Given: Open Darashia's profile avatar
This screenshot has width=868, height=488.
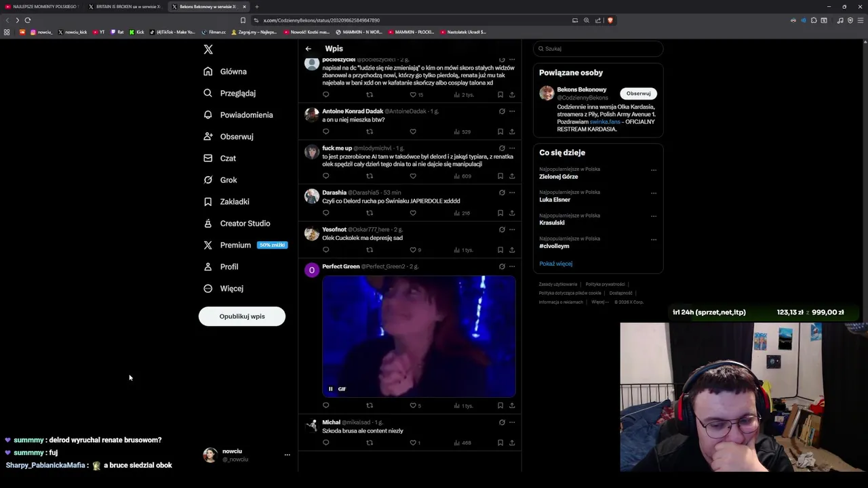Looking at the screenshot, I should tap(312, 197).
